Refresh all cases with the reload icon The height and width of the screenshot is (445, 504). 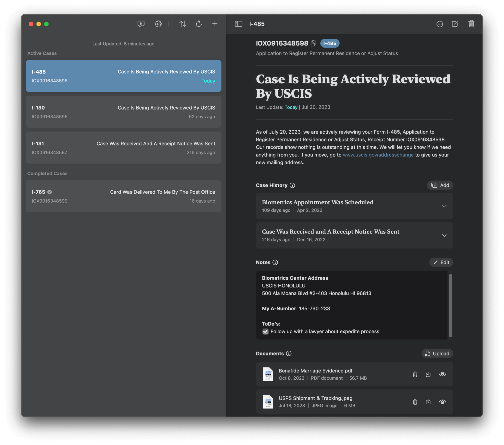[x=199, y=24]
